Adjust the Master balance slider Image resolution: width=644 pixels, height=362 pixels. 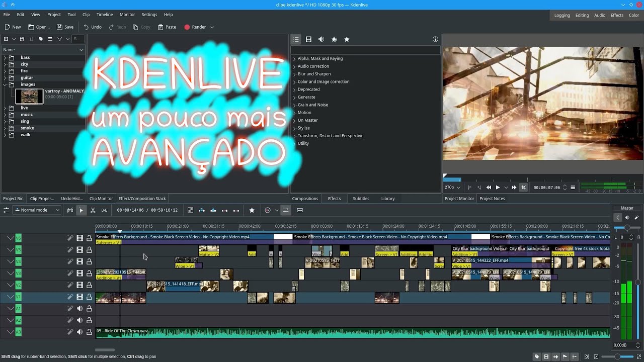click(x=626, y=228)
